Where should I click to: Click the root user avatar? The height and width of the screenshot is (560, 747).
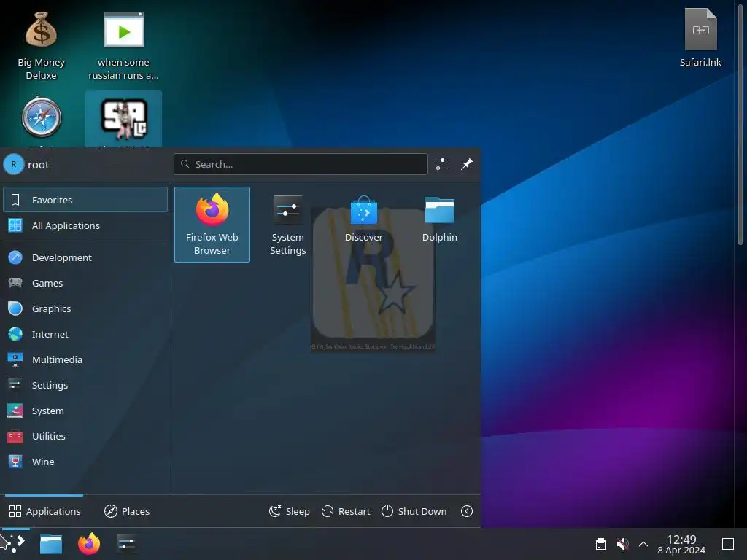13,164
